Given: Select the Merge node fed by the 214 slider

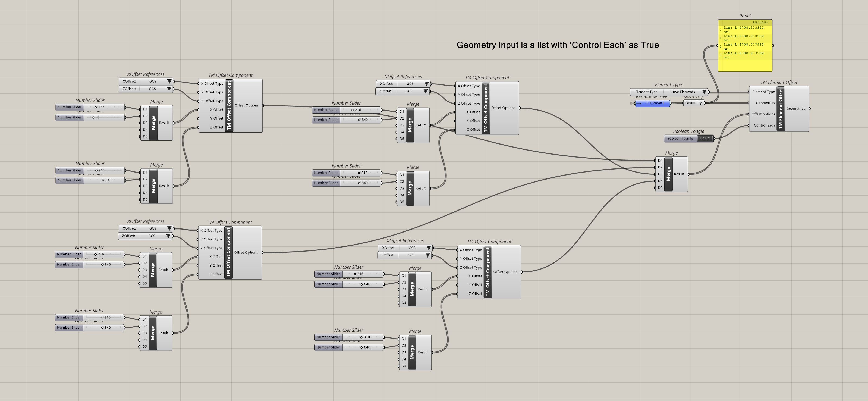Looking at the screenshot, I should 153,186.
